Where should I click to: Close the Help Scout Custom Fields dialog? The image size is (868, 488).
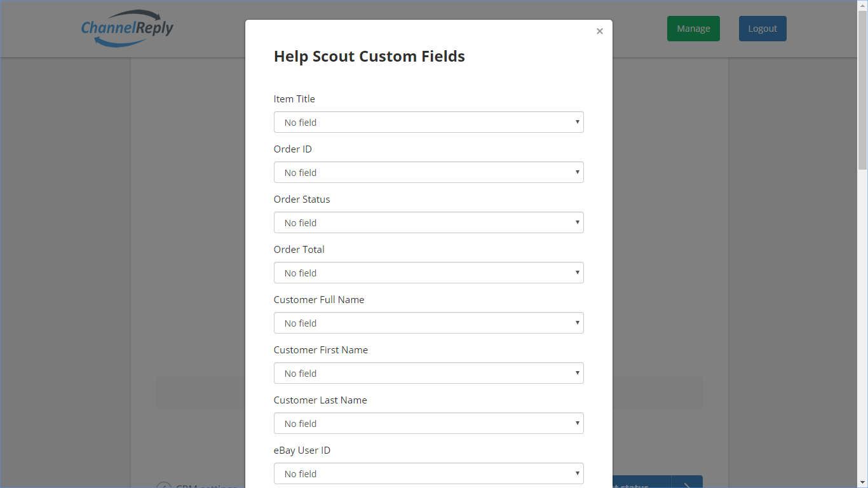click(599, 31)
